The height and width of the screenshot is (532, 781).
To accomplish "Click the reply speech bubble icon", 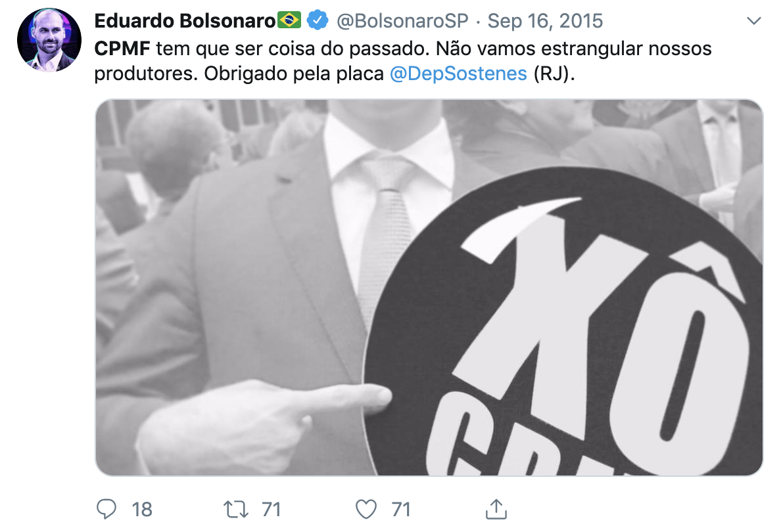I will 106,509.
